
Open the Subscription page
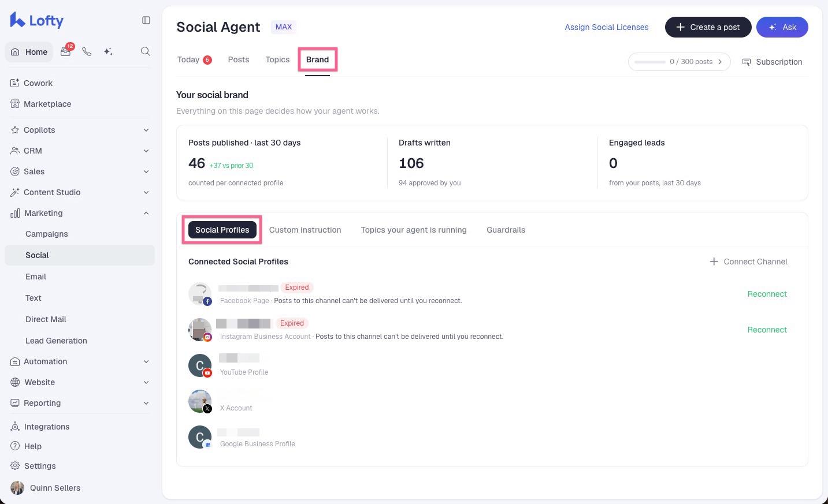pos(772,62)
